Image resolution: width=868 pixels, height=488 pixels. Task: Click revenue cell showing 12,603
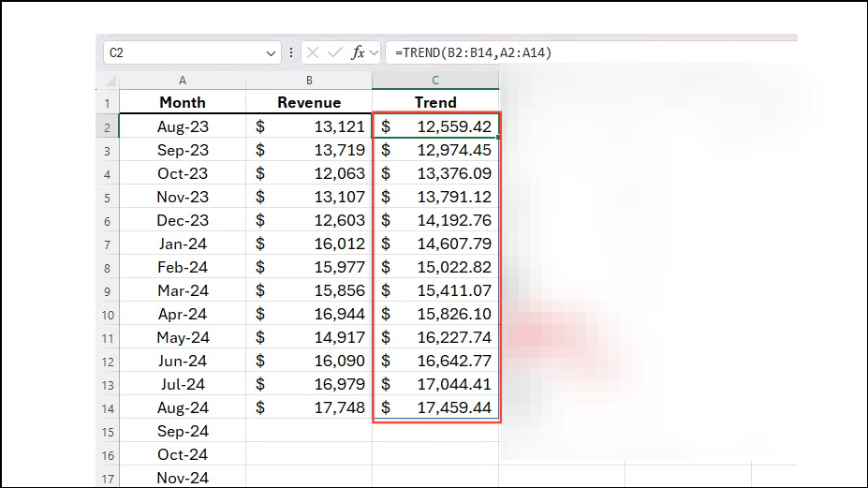tap(309, 220)
